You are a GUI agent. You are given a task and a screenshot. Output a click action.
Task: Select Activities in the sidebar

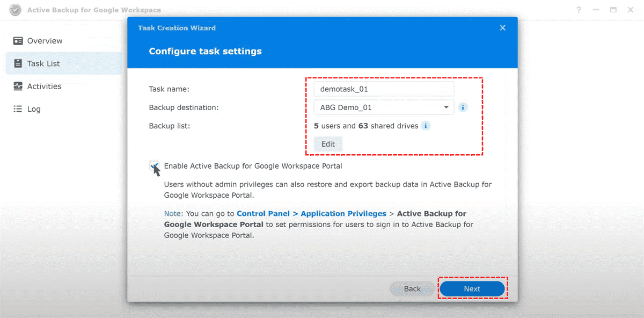[x=45, y=86]
